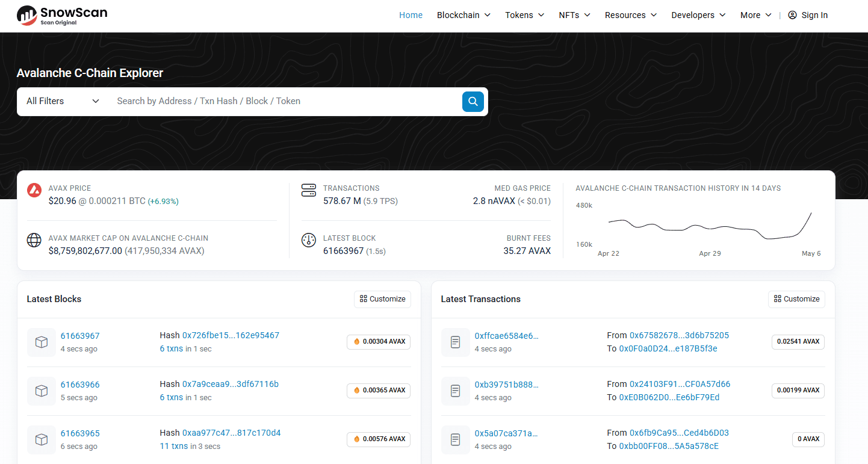Open recipient address 0x0F0a0D24...e187B5f3e
Screen dimensions: 868x464
click(668, 348)
